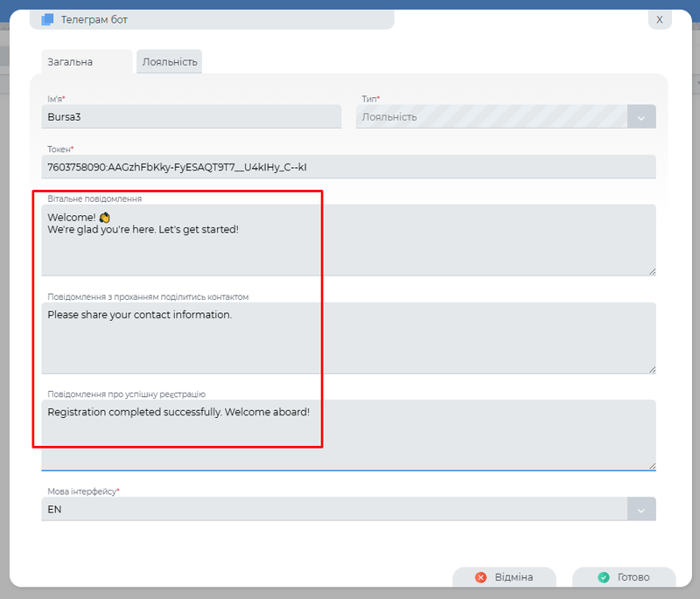The image size is (700, 599).
Task: Click the resize grip of the contact request message box
Action: [652, 369]
